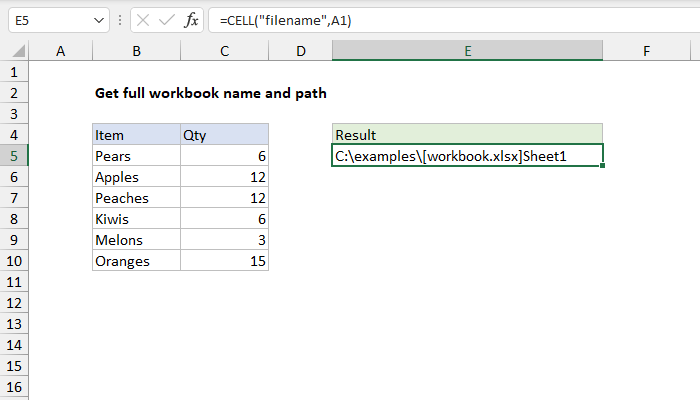700x400 pixels.
Task: Select row 7 header
Action: coord(14,198)
